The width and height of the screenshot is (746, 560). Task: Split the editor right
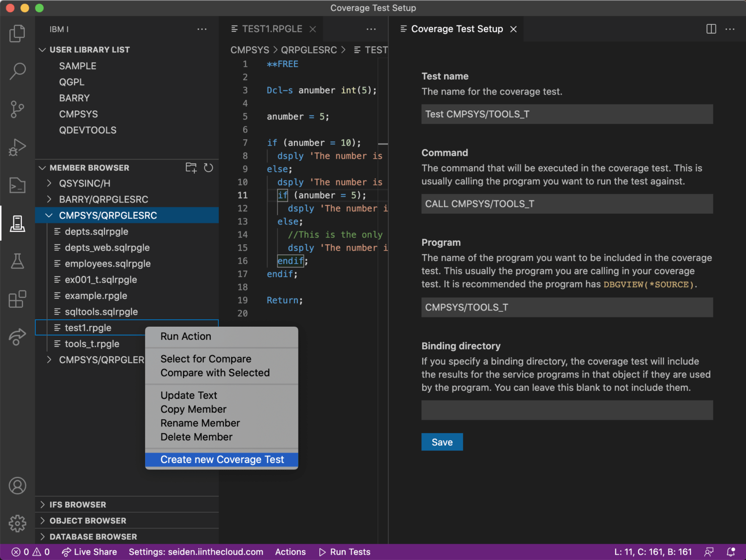click(711, 29)
